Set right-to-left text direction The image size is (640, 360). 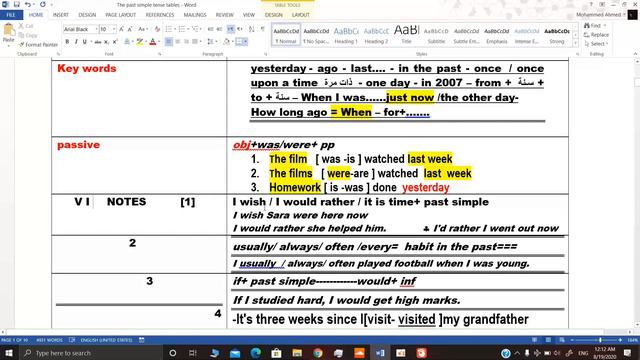(x=240, y=29)
